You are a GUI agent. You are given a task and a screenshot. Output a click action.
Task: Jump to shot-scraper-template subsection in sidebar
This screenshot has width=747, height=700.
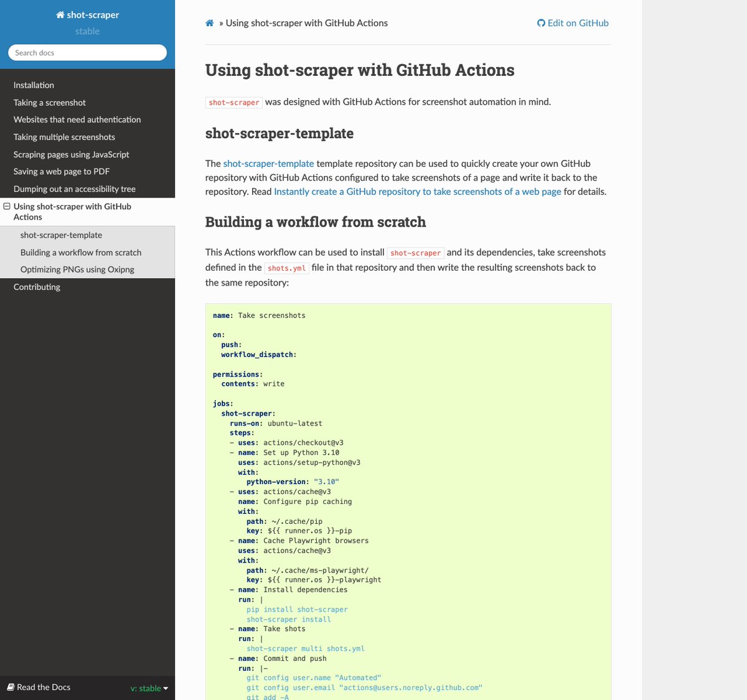point(61,235)
